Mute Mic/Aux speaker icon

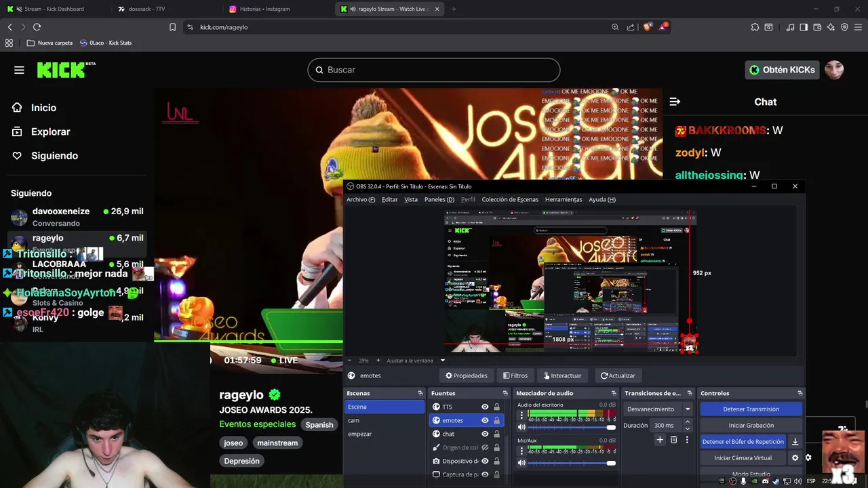coord(521,463)
